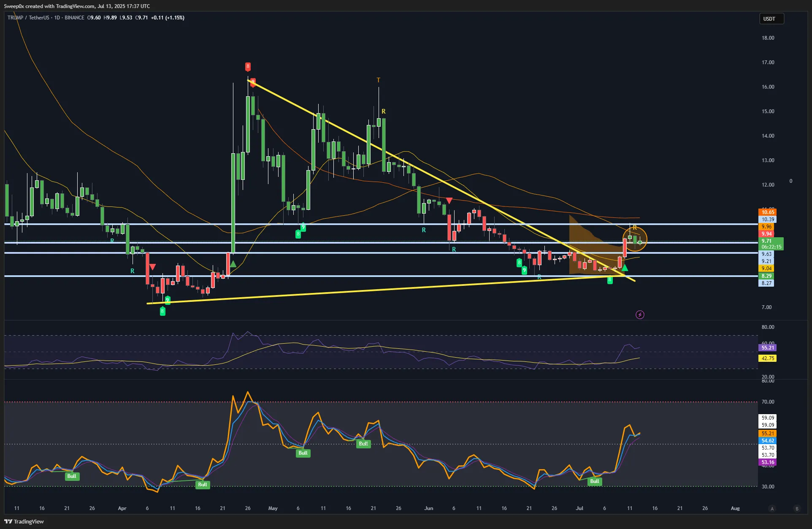812x529 pixels.
Task: Click the red down-triangle signal in June
Action: point(449,201)
